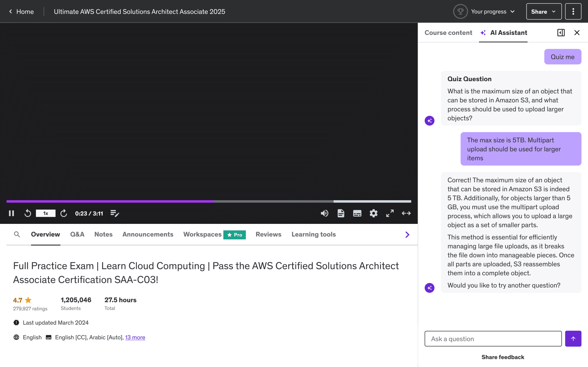Enter fullscreen mode
The height and width of the screenshot is (367, 588).
(x=390, y=213)
